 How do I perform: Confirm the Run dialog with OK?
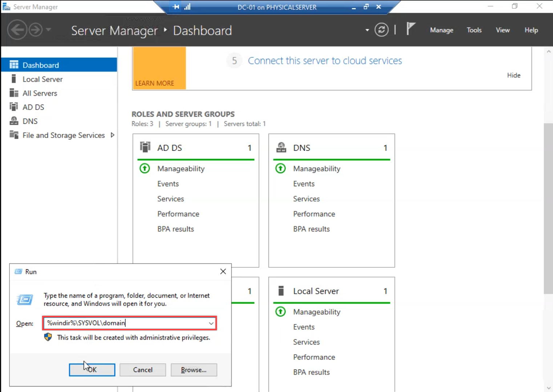coord(92,370)
